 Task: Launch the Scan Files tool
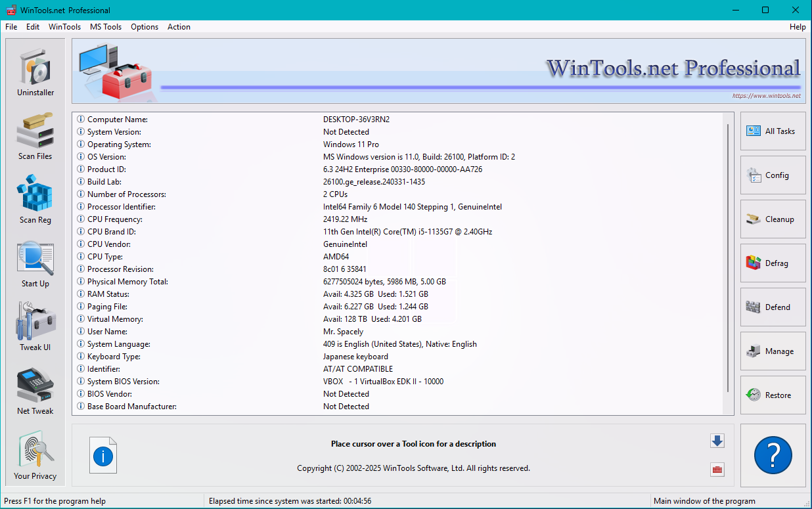click(x=35, y=135)
